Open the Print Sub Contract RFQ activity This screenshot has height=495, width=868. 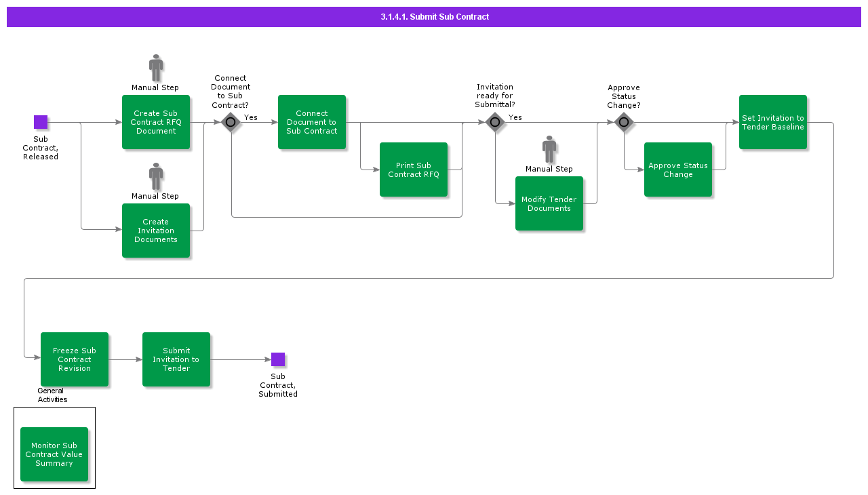(414, 170)
